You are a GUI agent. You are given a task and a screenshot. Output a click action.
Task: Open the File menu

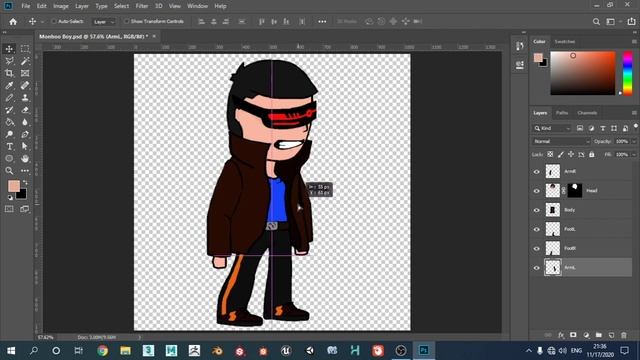26,6
